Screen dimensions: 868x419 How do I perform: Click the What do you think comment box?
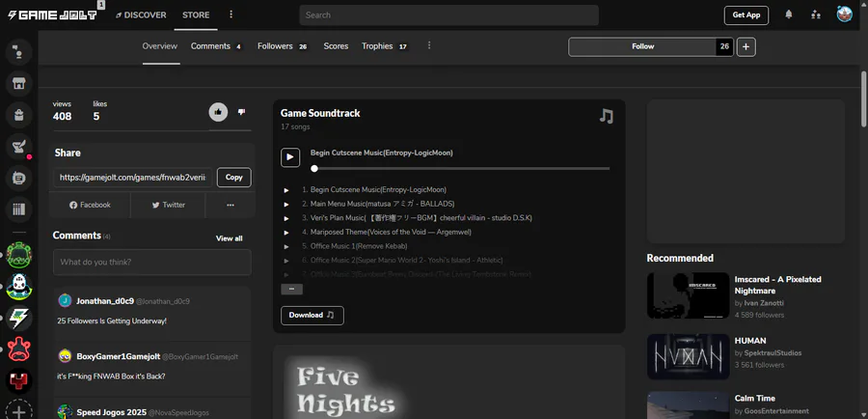click(152, 263)
